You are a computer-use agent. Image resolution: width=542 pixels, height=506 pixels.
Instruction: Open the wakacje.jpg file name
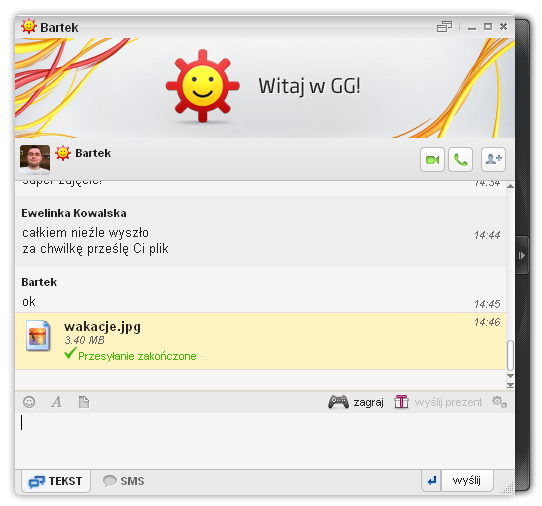click(102, 327)
